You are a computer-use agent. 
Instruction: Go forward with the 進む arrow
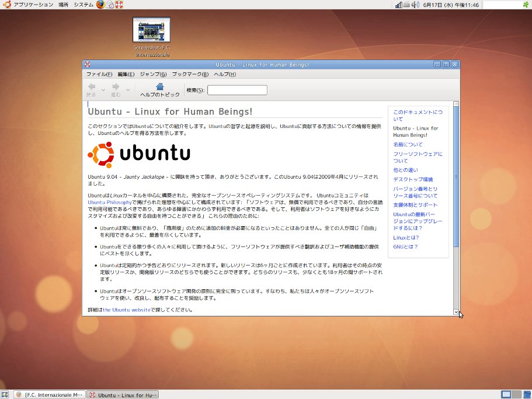pos(116,90)
